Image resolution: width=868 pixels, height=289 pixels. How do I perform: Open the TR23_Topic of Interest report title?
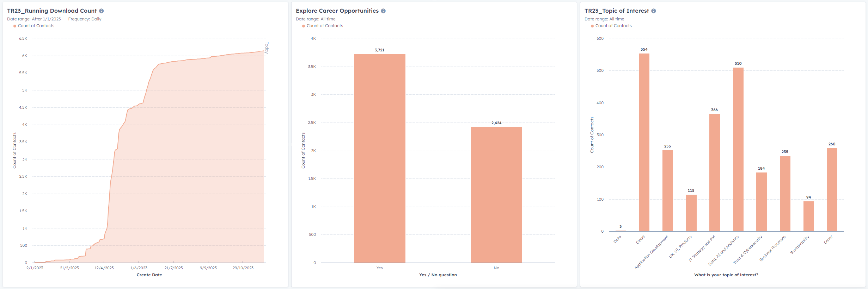pos(617,11)
